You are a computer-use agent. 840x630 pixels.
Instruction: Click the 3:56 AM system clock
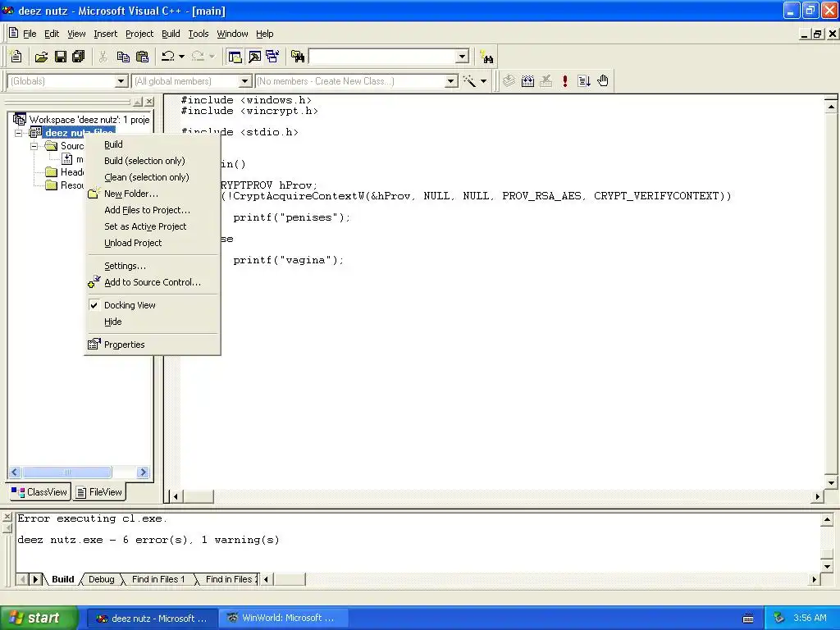[810, 618]
